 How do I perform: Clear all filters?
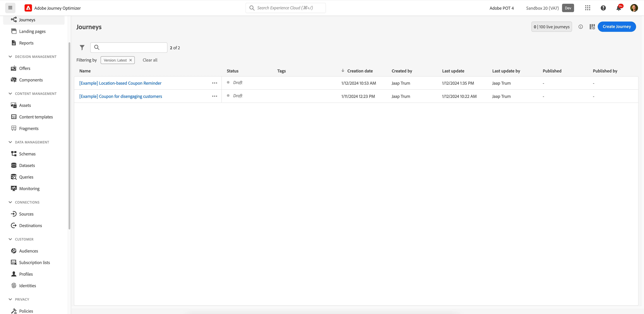150,60
